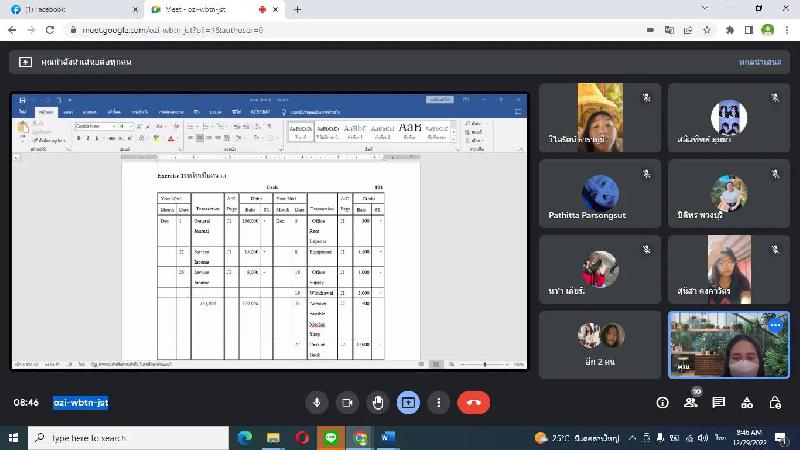Turn off the camera in Meet

[x=347, y=402]
